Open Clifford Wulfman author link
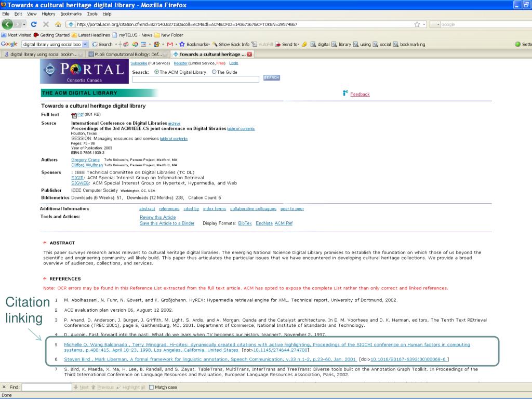This screenshot has height=399, width=532. coord(87,165)
